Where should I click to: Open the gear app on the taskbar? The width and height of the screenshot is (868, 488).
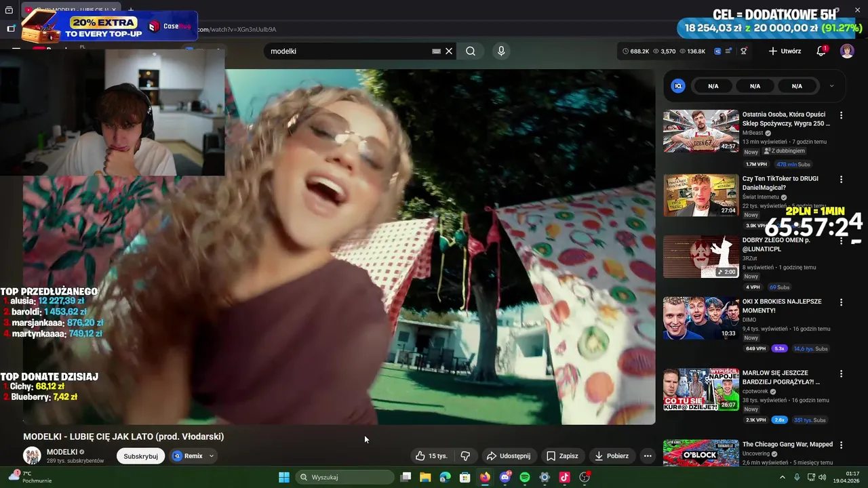coord(545,477)
